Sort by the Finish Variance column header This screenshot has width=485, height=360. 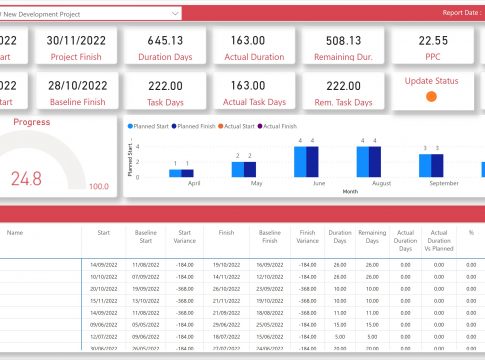pos(307,237)
